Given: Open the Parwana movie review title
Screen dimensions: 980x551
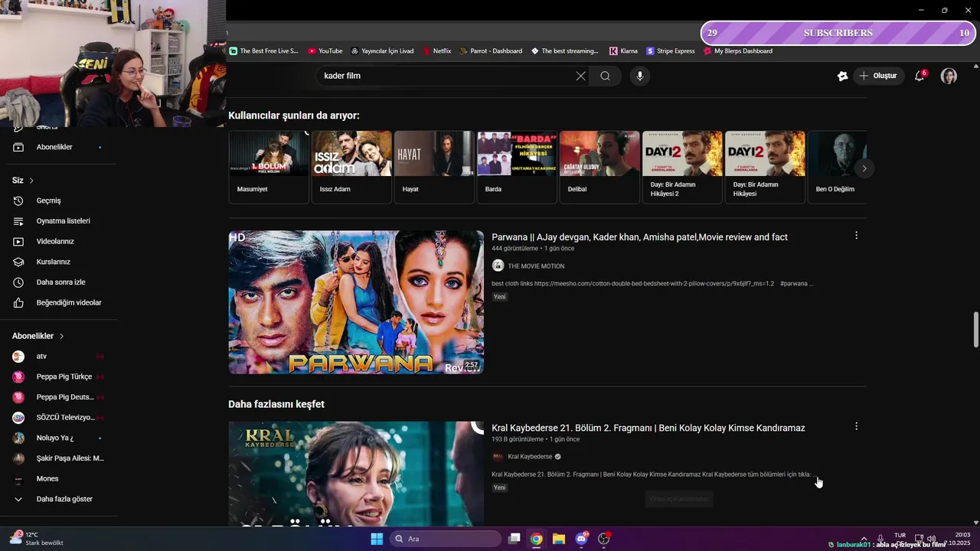Looking at the screenshot, I should pyautogui.click(x=639, y=237).
